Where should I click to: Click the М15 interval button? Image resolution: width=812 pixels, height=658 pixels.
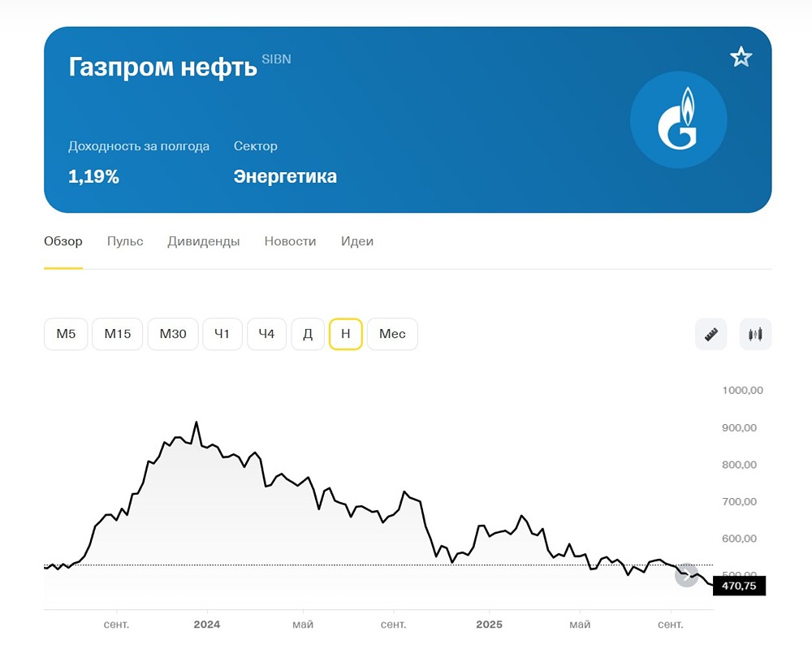tap(117, 334)
